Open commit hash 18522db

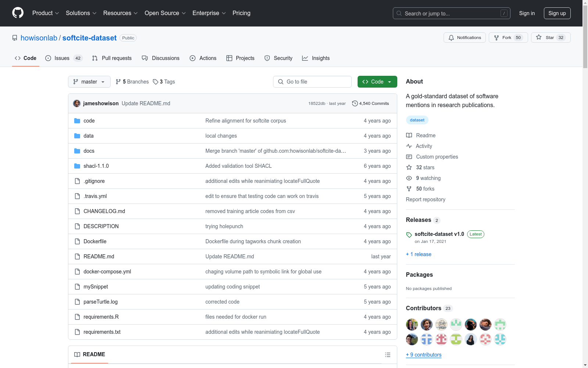pyautogui.click(x=317, y=103)
